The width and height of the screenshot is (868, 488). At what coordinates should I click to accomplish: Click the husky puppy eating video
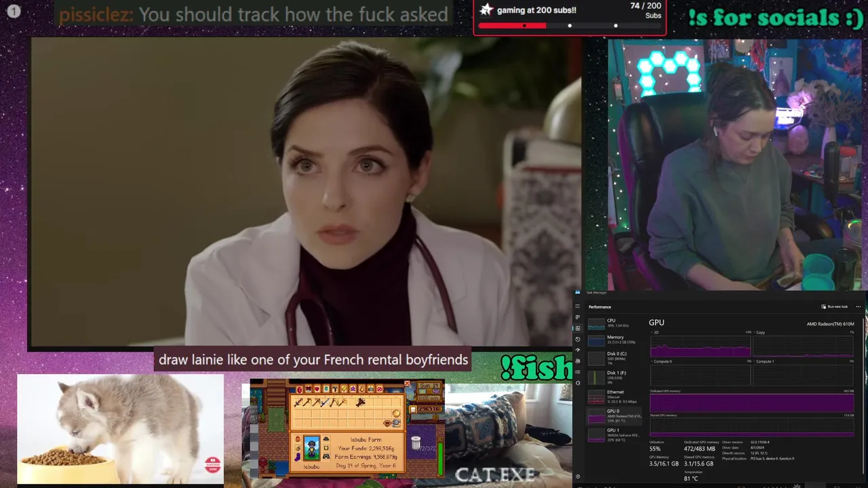(x=120, y=429)
